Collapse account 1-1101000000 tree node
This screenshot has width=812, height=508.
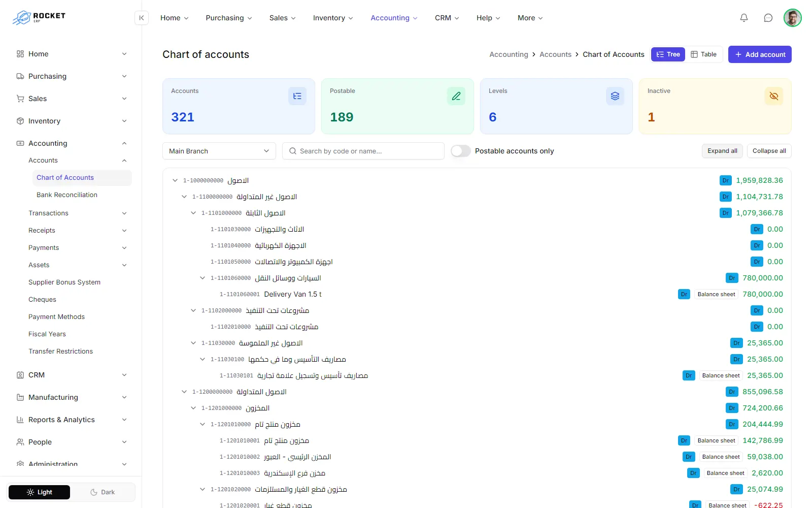[x=193, y=213]
